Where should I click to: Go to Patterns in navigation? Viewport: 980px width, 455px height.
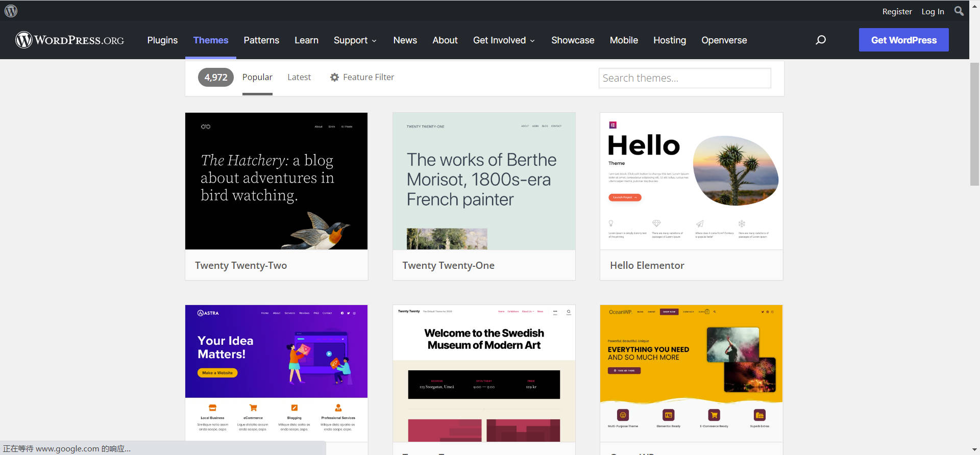click(261, 40)
